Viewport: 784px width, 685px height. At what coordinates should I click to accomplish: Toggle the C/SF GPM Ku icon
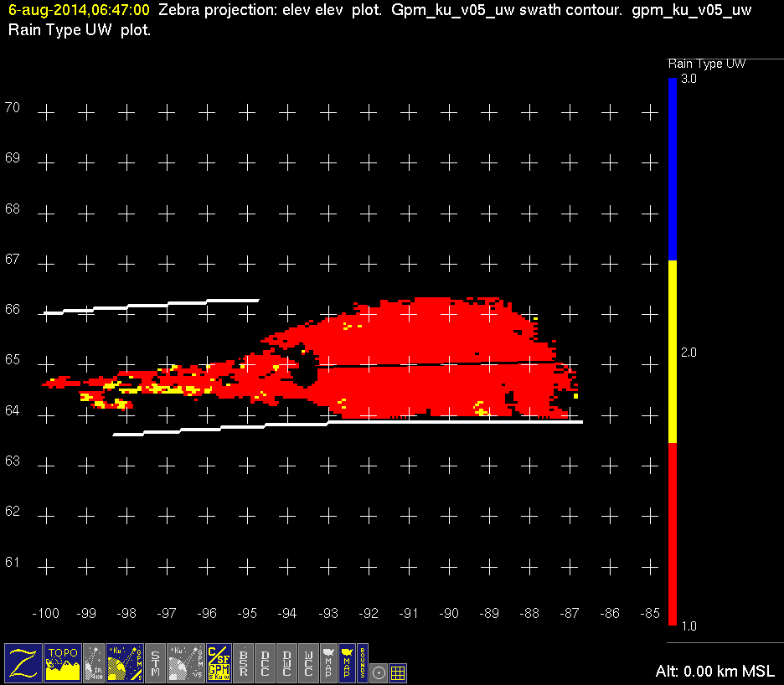click(x=219, y=662)
